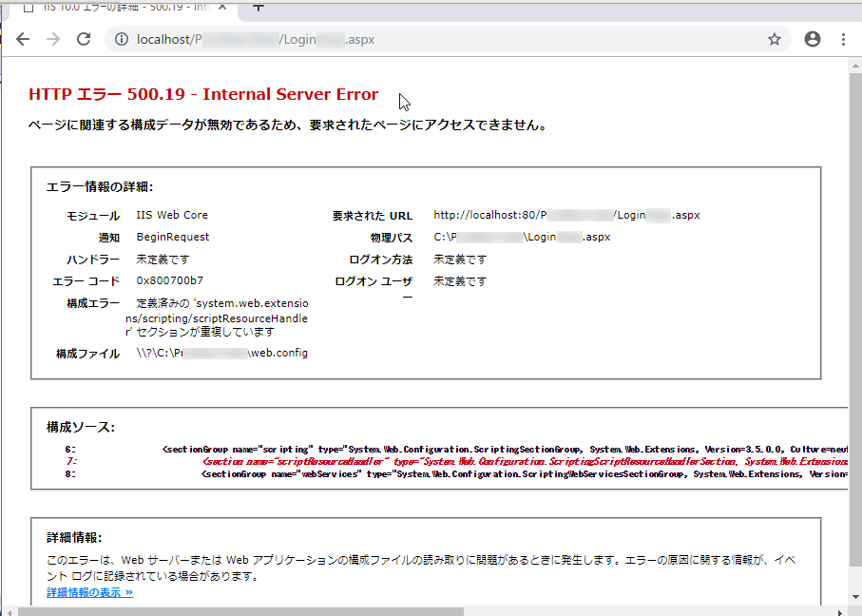Click the web.config file path
Image resolution: width=862 pixels, height=616 pixels.
222,354
